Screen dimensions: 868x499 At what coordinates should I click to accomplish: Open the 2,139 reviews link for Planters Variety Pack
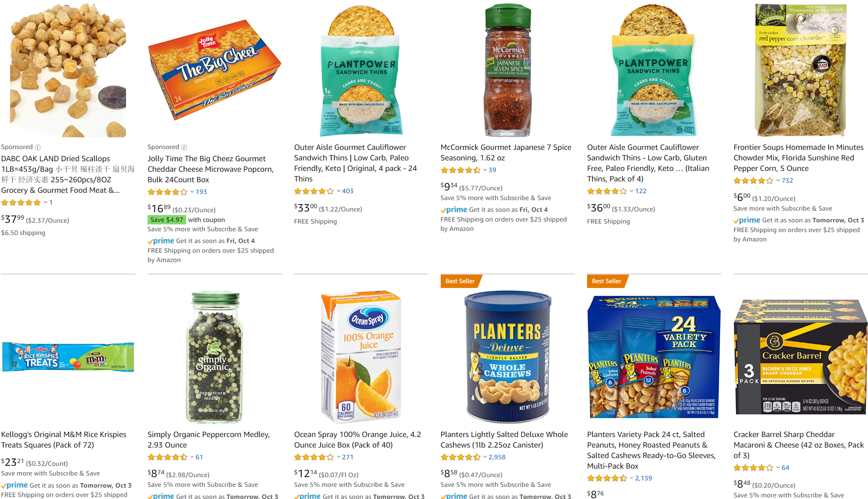[643, 478]
